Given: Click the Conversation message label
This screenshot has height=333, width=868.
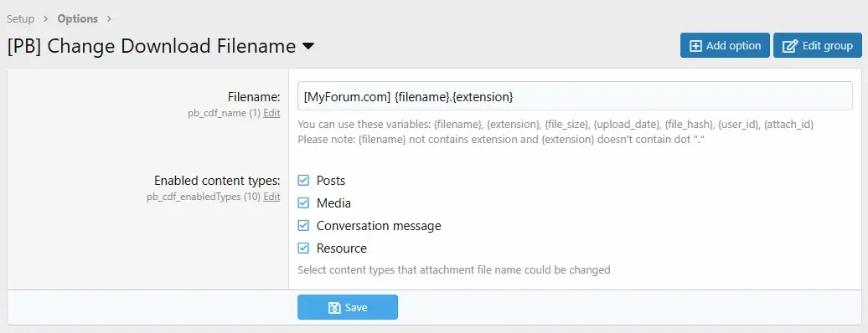Looking at the screenshot, I should (x=379, y=226).
